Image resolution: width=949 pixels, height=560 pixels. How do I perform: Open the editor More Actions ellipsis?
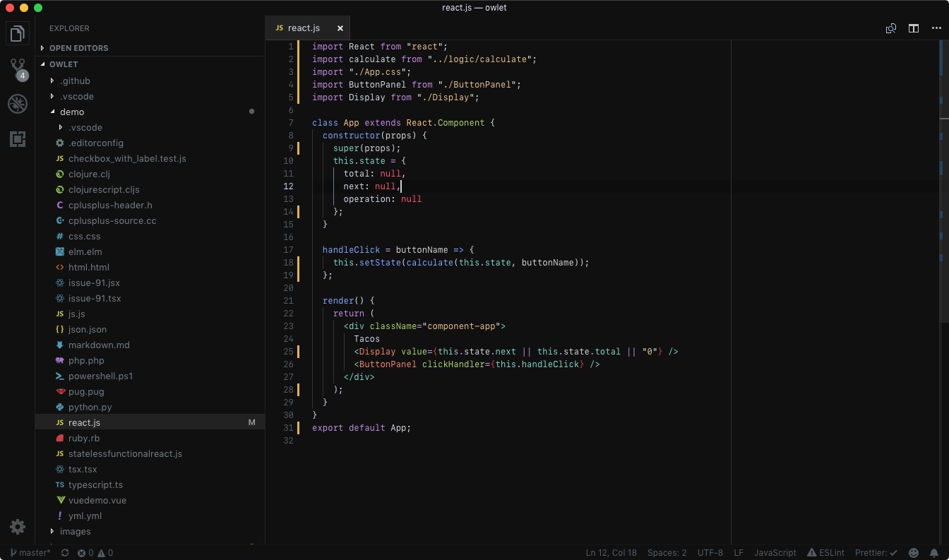click(936, 28)
